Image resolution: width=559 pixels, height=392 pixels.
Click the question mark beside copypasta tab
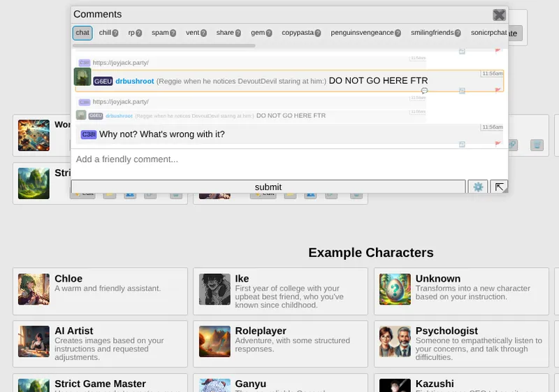coord(317,33)
